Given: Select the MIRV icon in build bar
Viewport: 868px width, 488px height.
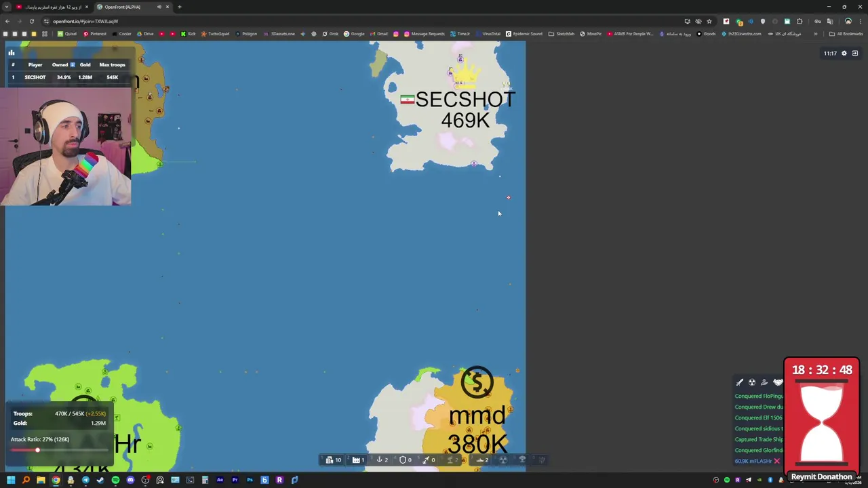Looking at the screenshot, I should coord(542,460).
